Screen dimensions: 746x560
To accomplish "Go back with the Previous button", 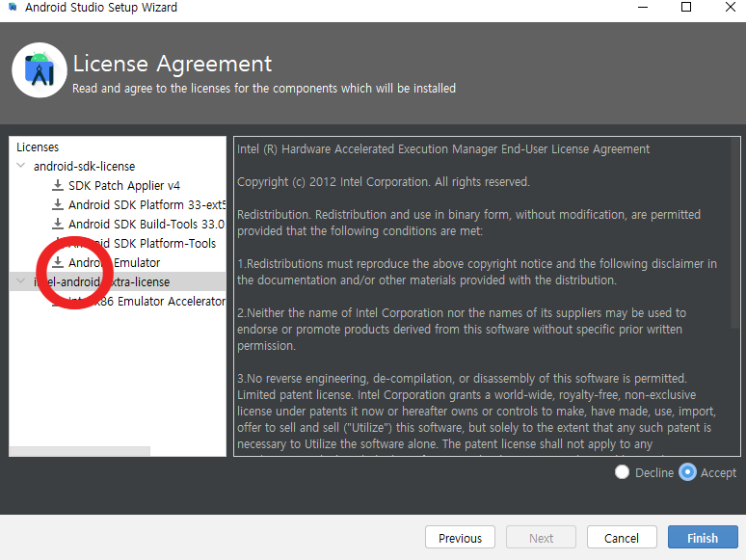I will (x=460, y=537).
